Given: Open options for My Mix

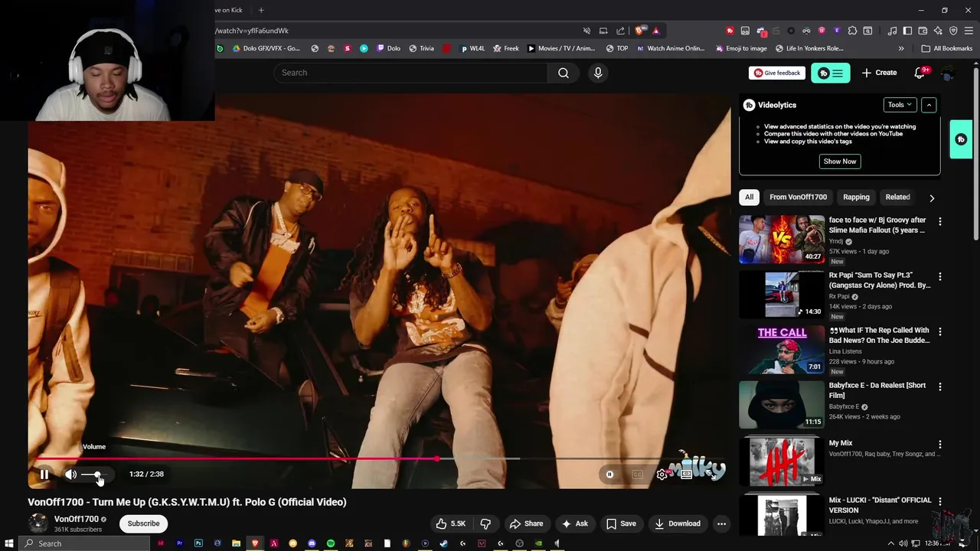Looking at the screenshot, I should coord(940,444).
